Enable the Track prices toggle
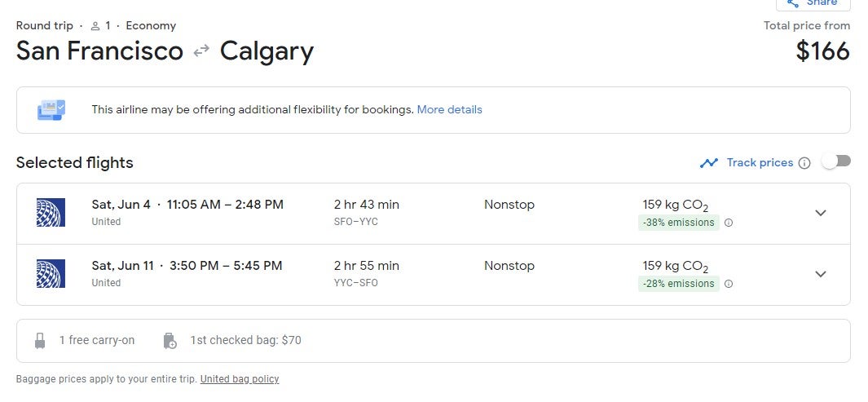Image resolution: width=868 pixels, height=402 pixels. pyautogui.click(x=836, y=161)
